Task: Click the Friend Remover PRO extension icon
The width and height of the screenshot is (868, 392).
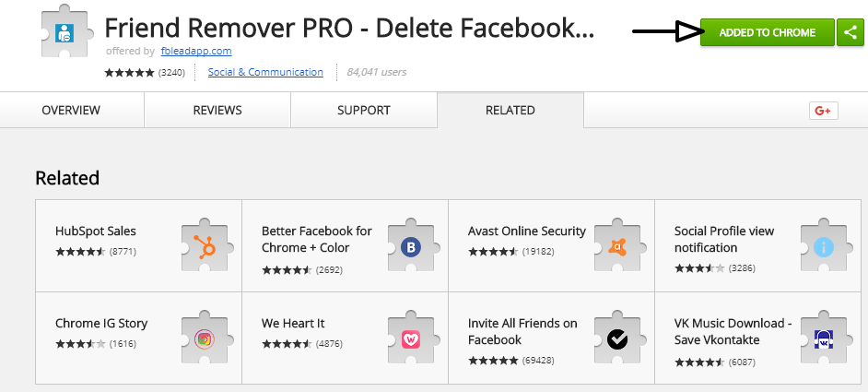Action: 65,32
